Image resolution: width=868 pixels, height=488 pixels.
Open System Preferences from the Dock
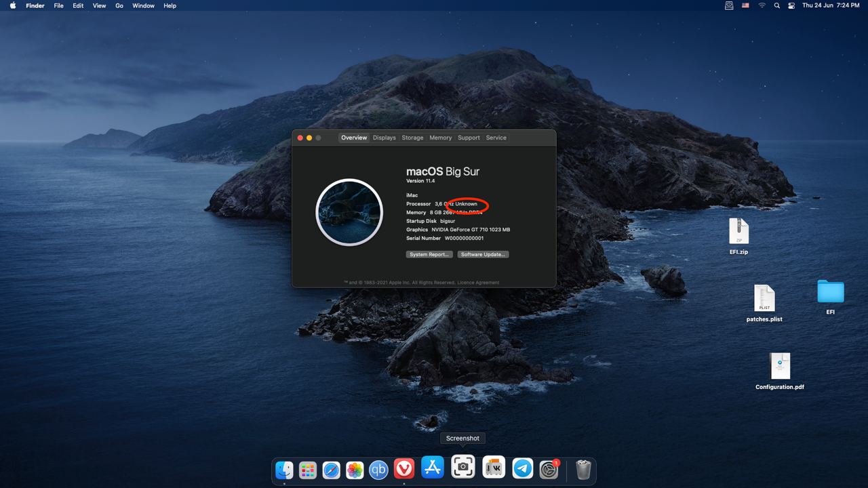pyautogui.click(x=549, y=470)
